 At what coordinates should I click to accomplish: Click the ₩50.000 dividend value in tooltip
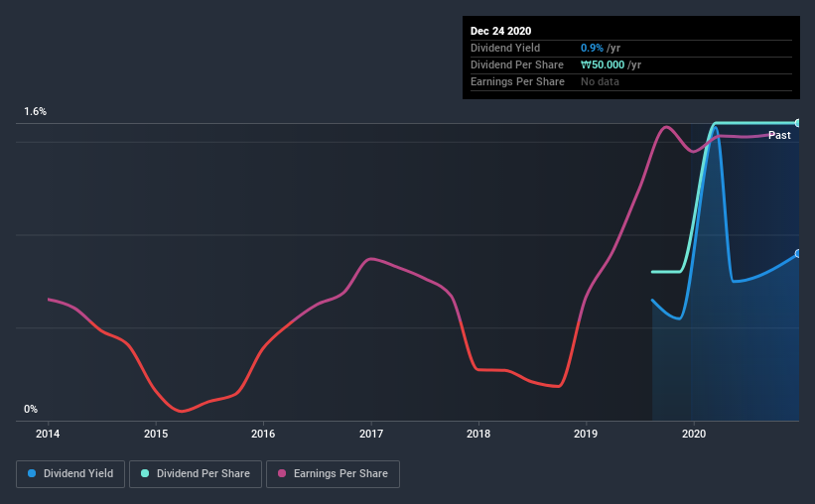[603, 64]
